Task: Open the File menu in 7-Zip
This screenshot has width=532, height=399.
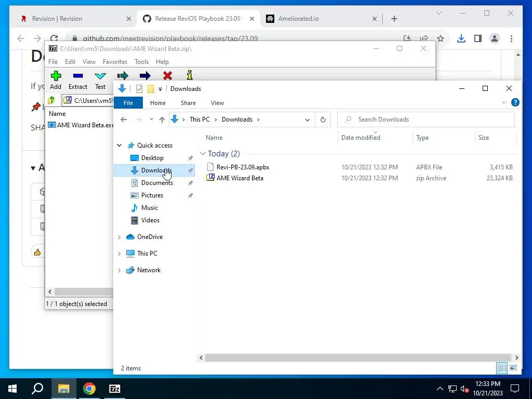Action: [x=53, y=62]
